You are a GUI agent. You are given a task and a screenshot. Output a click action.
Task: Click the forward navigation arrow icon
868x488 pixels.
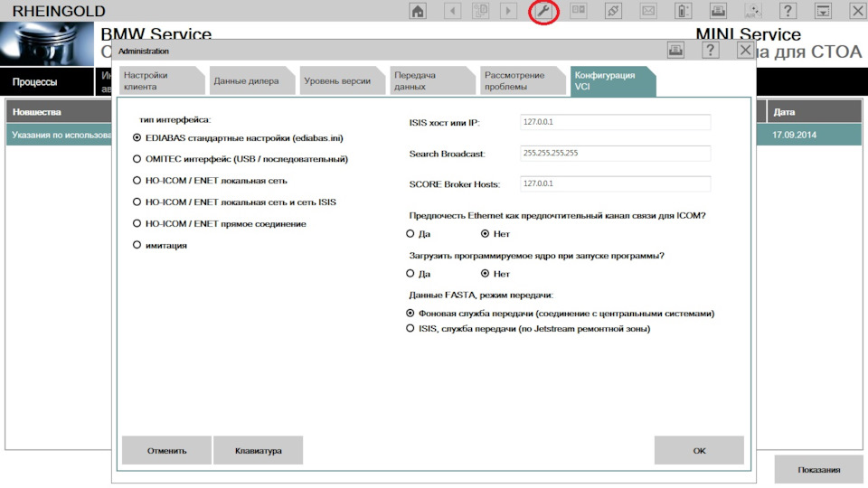[x=508, y=11]
